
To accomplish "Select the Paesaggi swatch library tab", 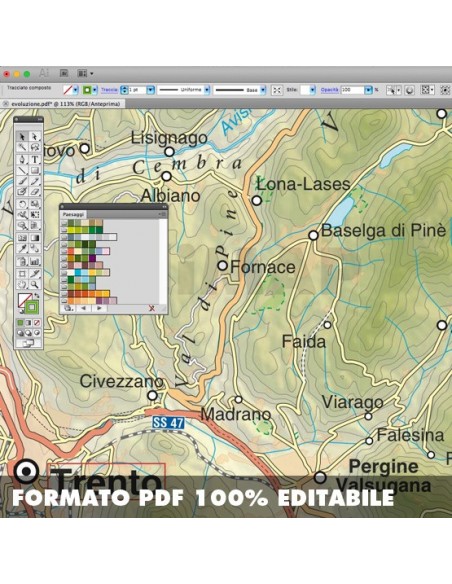I will (73, 215).
